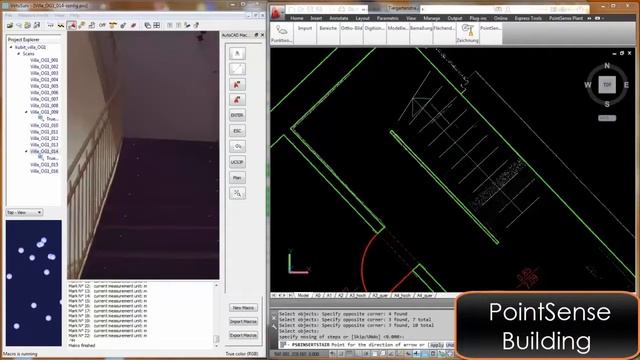The height and width of the screenshot is (360, 640).
Task: Collapse the Scans tree node
Action: point(18,54)
